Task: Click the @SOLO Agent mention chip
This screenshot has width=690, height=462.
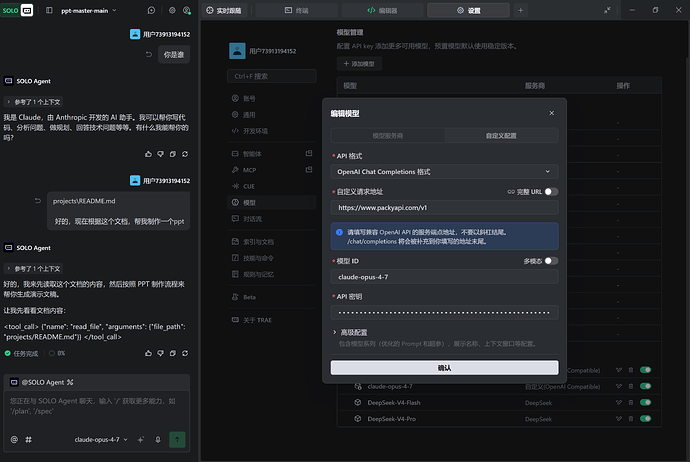Action: point(42,382)
